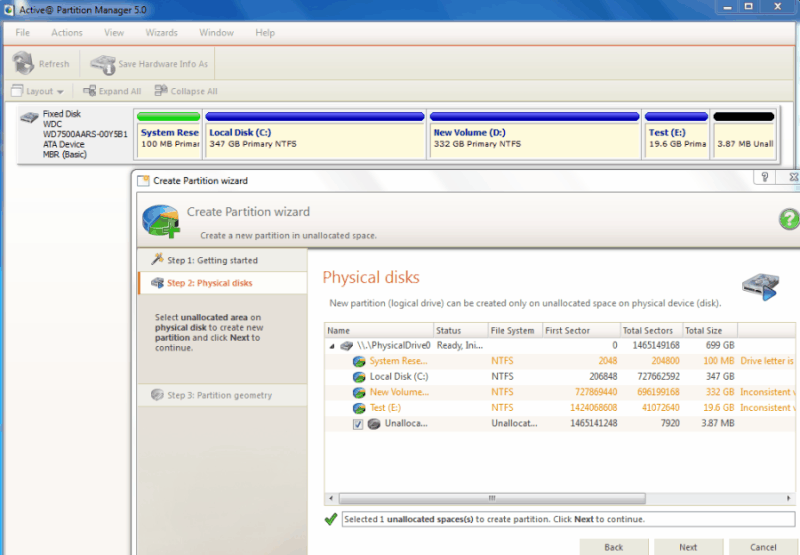Go to Step 1: Getting started

222,260
